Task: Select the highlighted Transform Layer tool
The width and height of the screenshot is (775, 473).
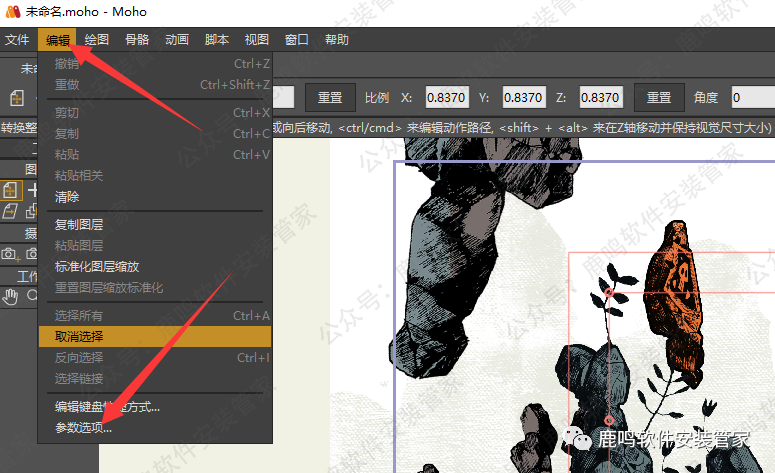Action: 10,190
